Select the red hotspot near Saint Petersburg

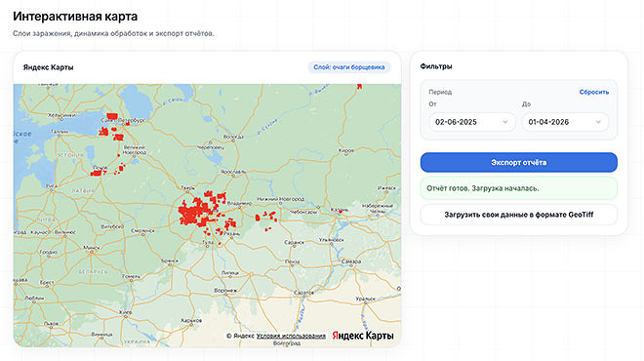(112, 116)
